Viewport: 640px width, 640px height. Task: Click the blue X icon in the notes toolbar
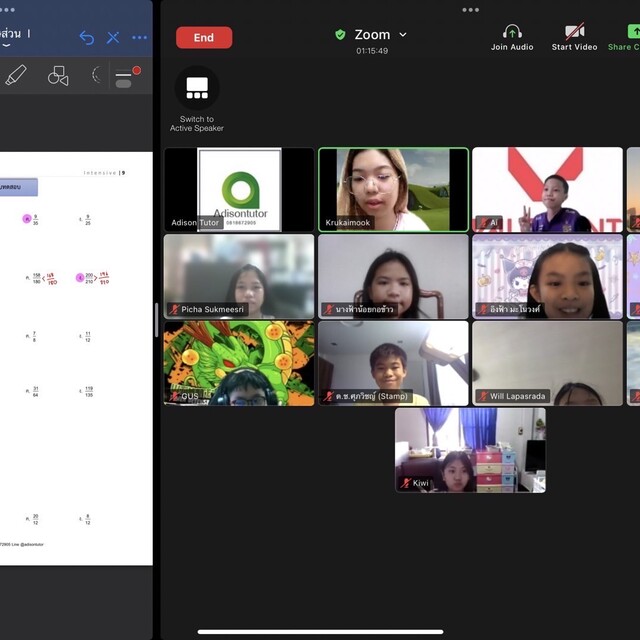point(113,37)
